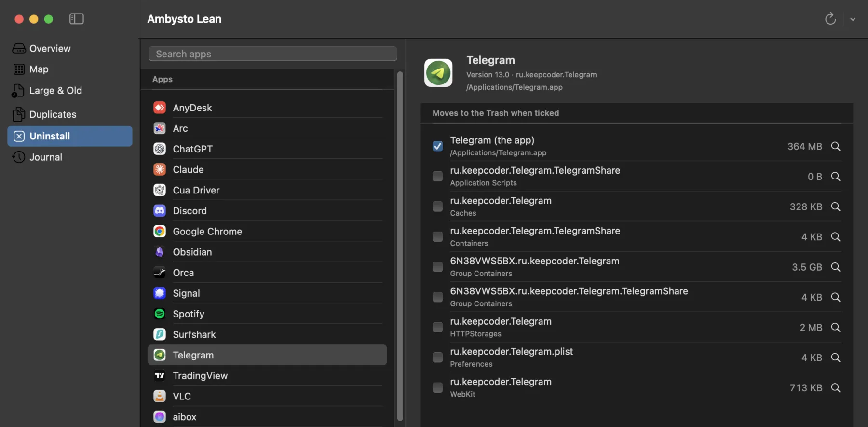The width and height of the screenshot is (868, 427).
Task: Tick the 6N38VWS5BX TelegramShare Group Containers checkbox
Action: tap(437, 297)
